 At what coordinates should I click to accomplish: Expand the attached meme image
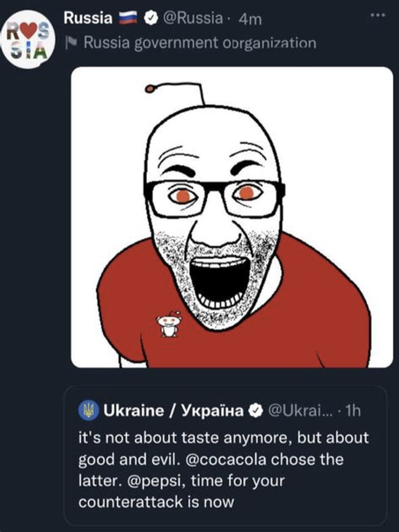coord(232,218)
